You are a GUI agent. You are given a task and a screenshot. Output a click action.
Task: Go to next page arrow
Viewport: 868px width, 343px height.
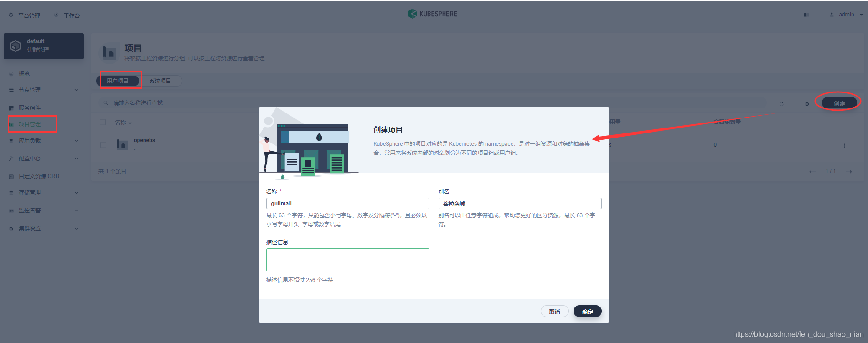coord(850,172)
